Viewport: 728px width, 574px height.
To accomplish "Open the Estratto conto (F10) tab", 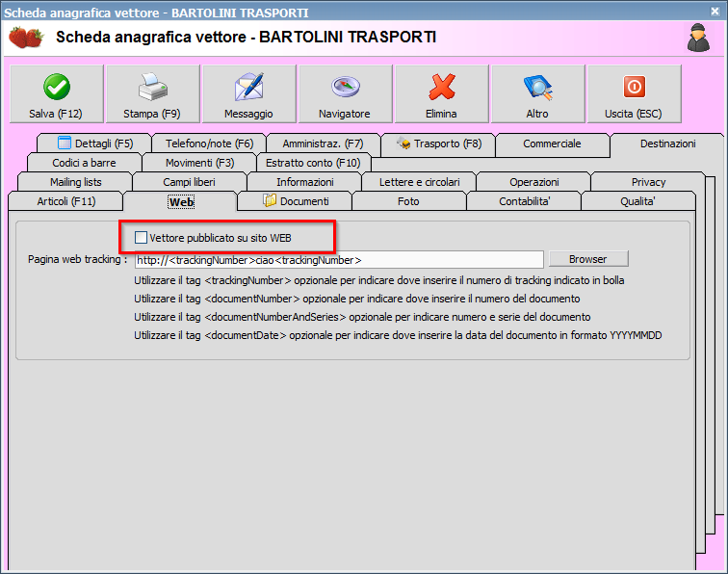I will tap(313, 163).
